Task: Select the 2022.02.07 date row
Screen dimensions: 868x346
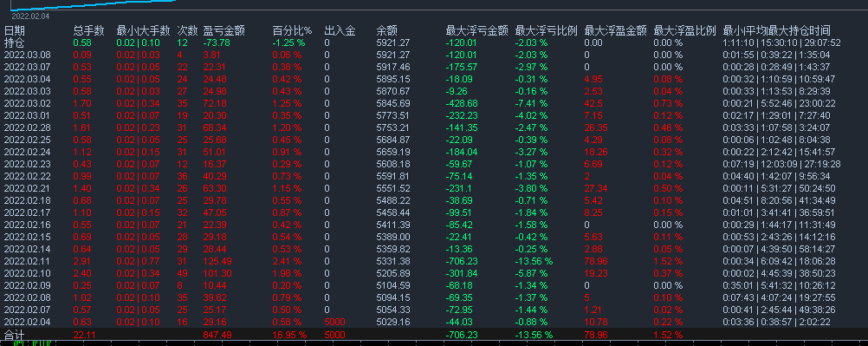Action: coord(27,310)
